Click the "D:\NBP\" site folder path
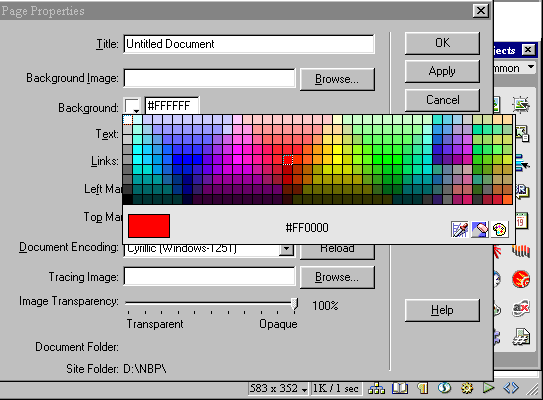The width and height of the screenshot is (543, 400). tap(145, 369)
